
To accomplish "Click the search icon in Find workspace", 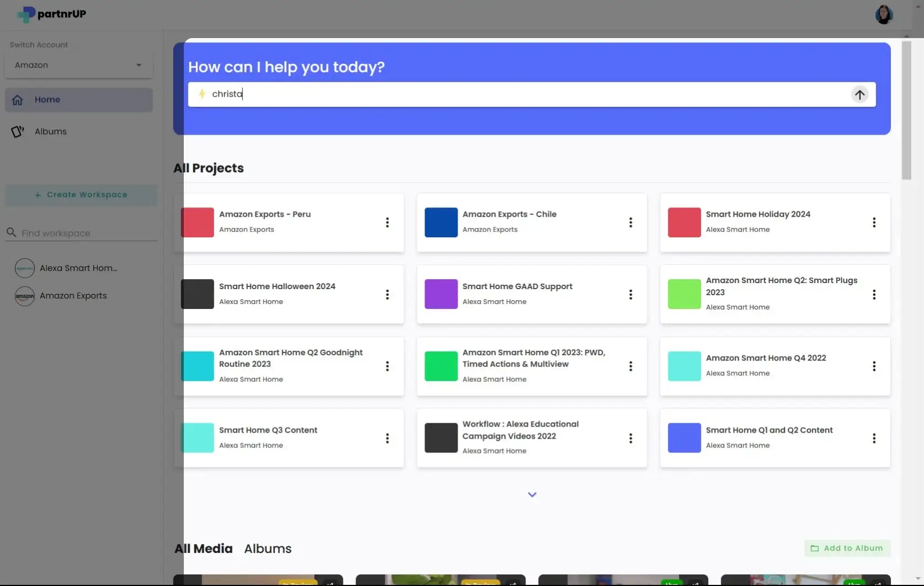I will (12, 232).
